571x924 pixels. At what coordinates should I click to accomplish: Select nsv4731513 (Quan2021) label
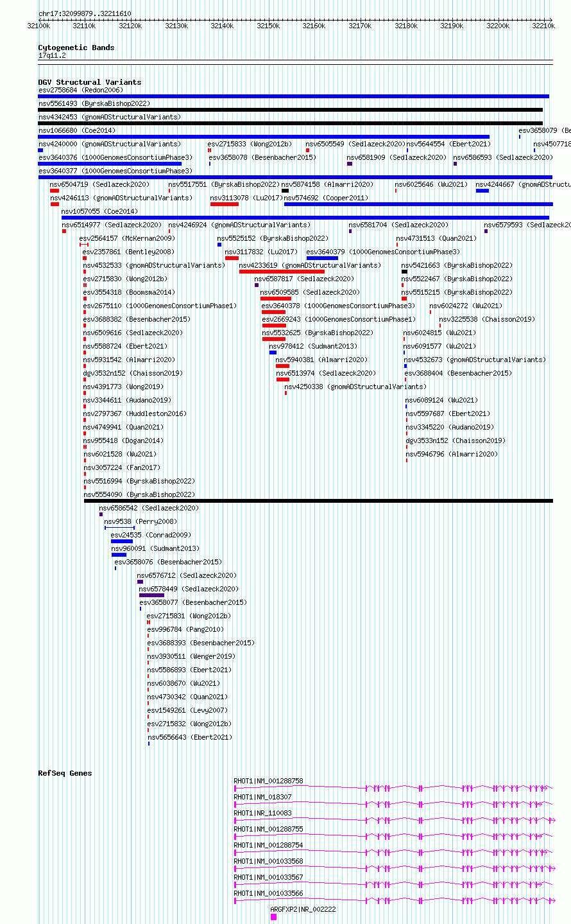pyautogui.click(x=436, y=238)
